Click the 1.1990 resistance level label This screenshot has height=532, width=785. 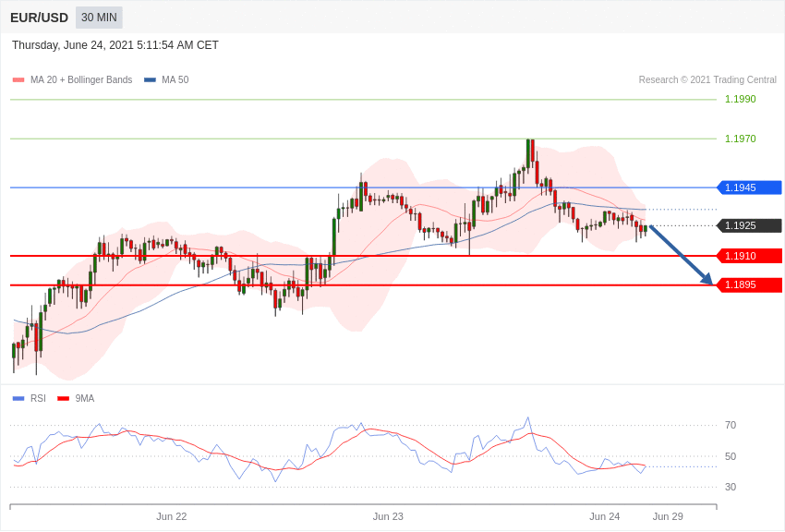click(741, 99)
